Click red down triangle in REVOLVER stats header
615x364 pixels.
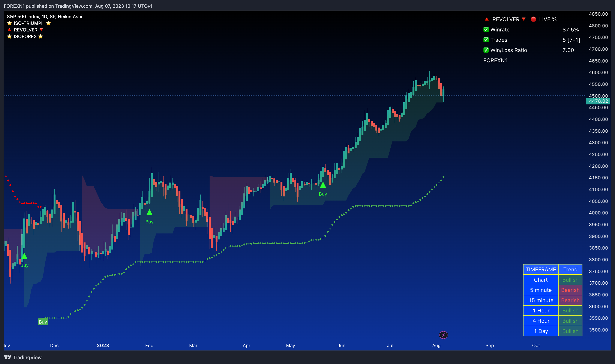click(x=524, y=19)
